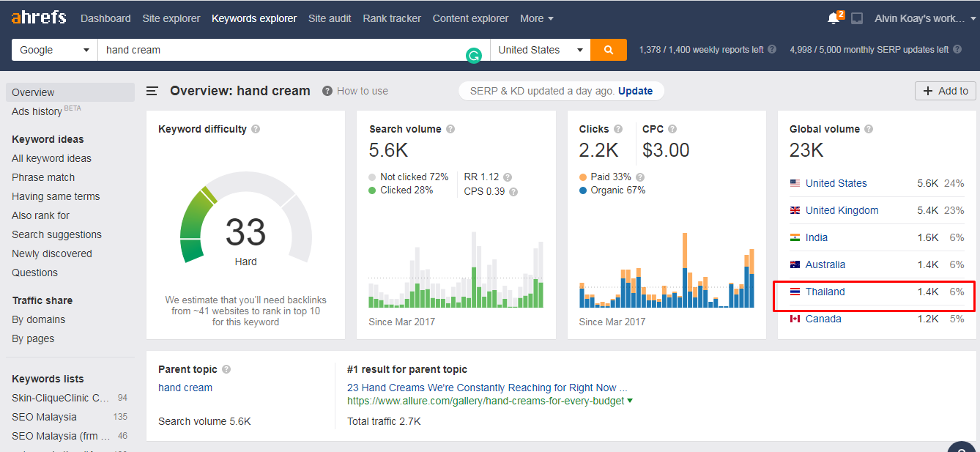
Task: Click the help icon next to CPS 0.39
Action: pos(513,192)
